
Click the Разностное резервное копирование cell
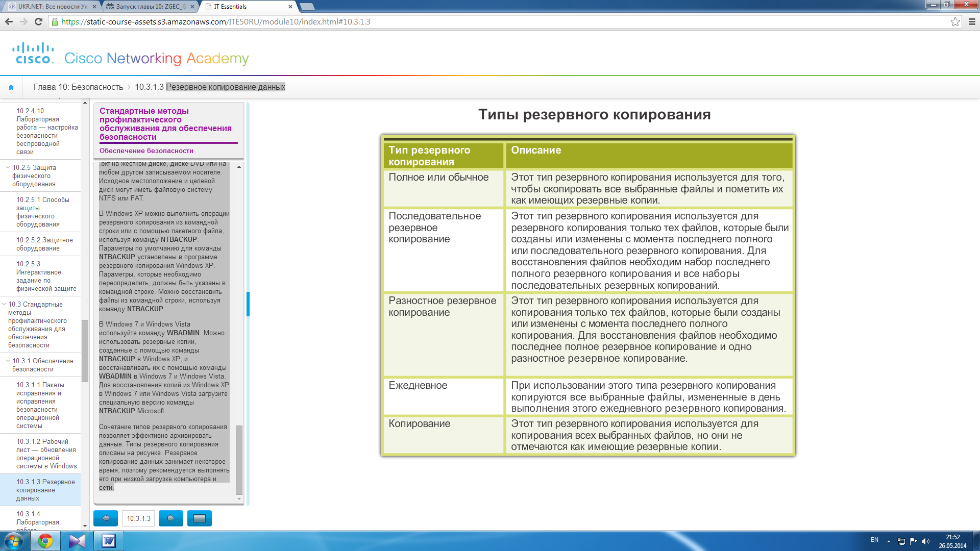[x=443, y=334]
